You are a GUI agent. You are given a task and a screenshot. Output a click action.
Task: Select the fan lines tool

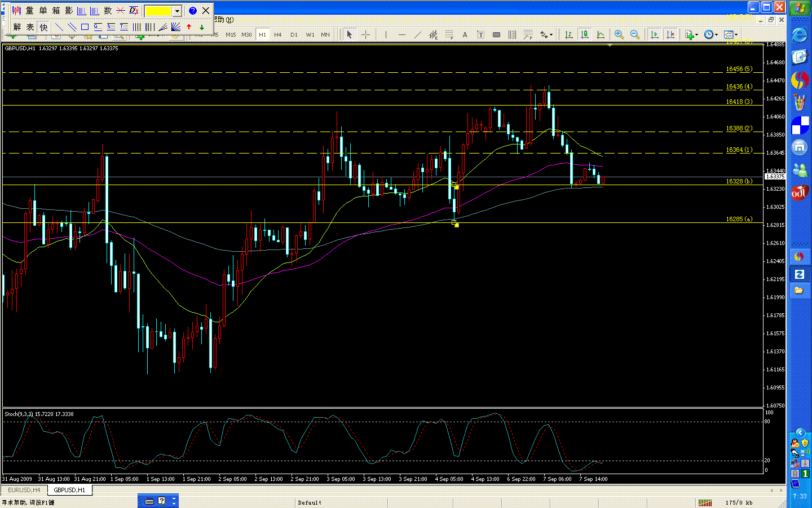point(175,27)
